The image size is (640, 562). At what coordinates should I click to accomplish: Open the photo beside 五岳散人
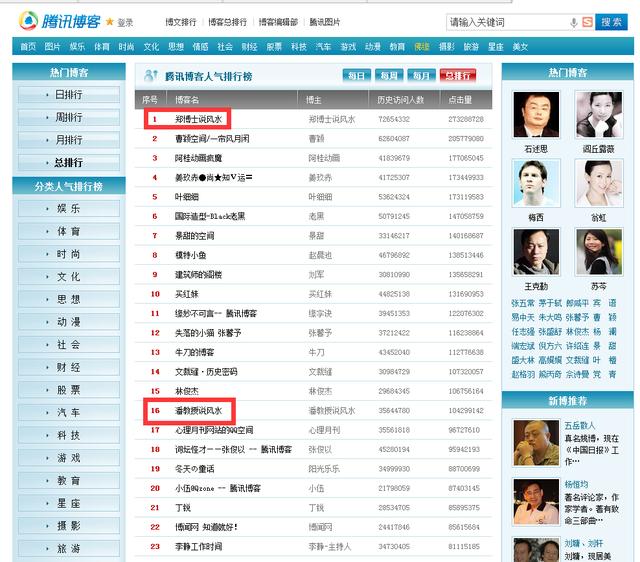[x=536, y=443]
